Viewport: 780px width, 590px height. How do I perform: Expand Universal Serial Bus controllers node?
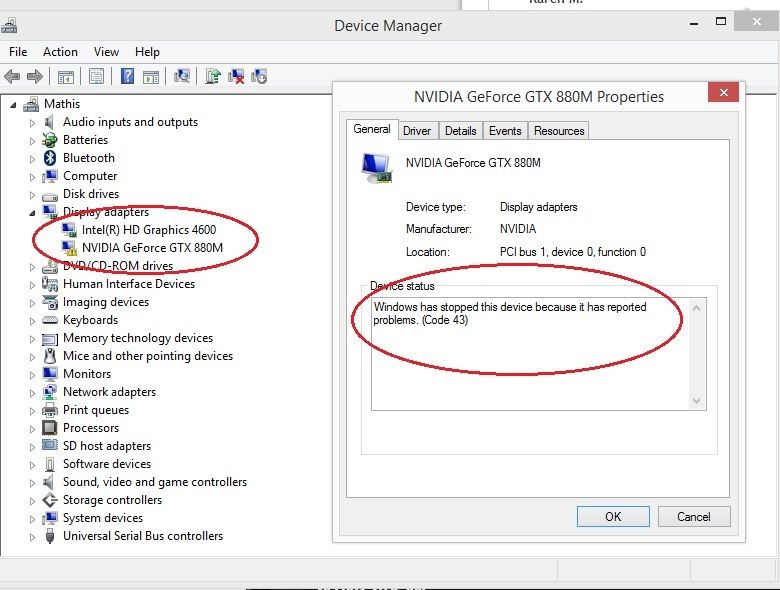click(x=32, y=537)
